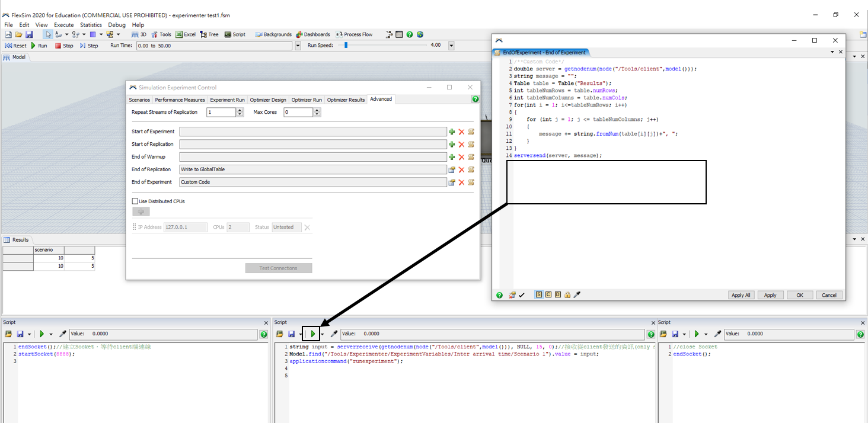Click the Apply All button
Image resolution: width=868 pixels, height=423 pixels.
point(741,295)
